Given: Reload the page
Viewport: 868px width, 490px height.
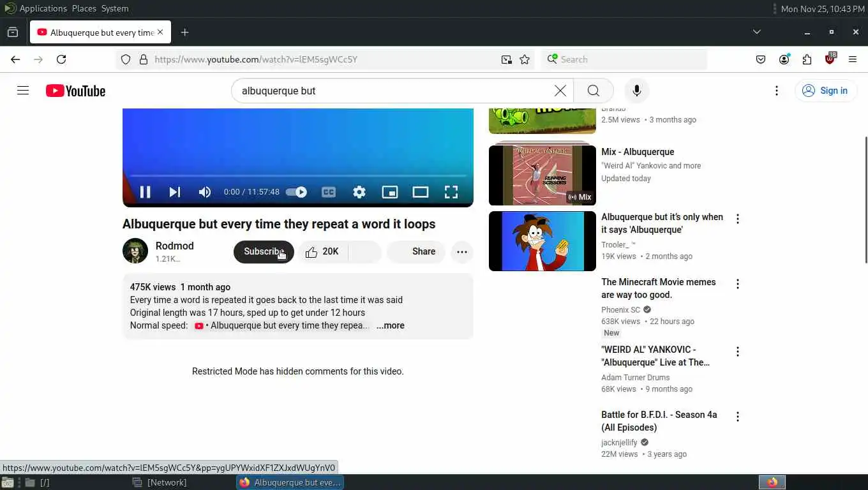Looking at the screenshot, I should pyautogui.click(x=61, y=59).
